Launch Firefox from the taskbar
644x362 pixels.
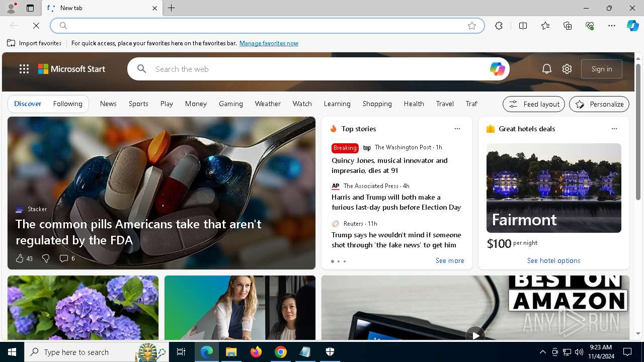tap(256, 352)
